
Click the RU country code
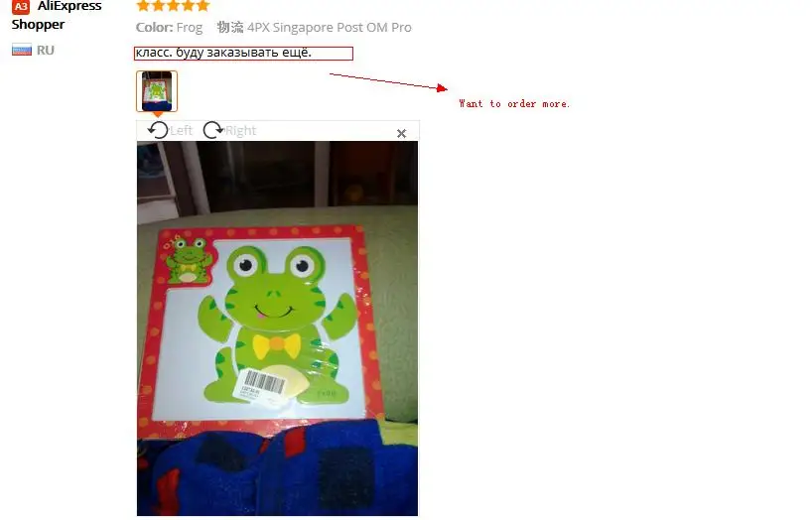point(46,51)
